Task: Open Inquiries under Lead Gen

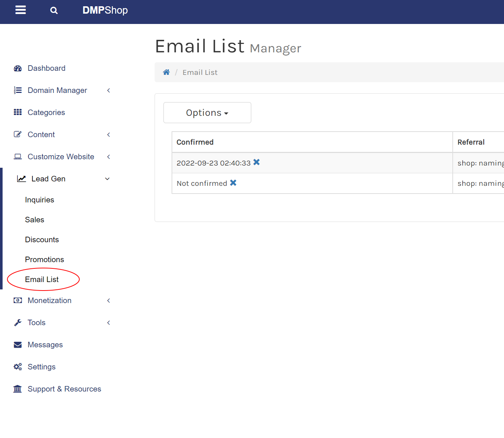Action: [39, 200]
